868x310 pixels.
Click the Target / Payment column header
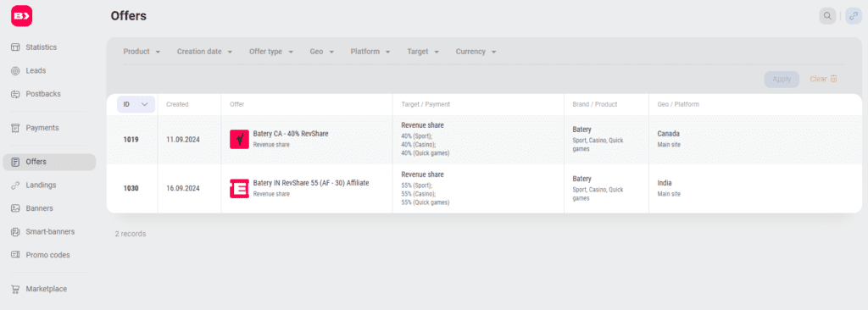[x=426, y=104]
